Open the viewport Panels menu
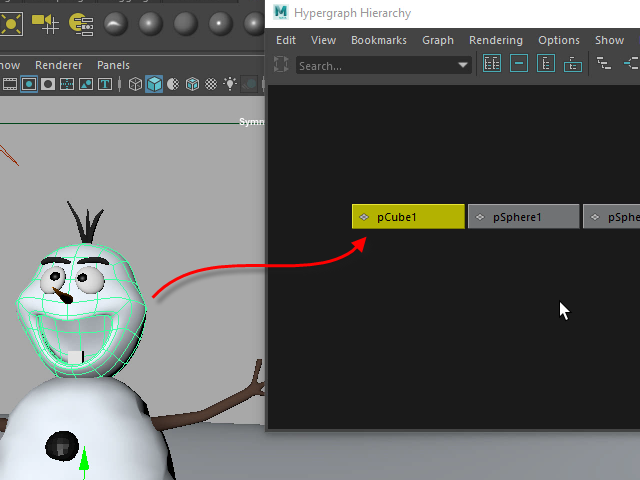 pyautogui.click(x=113, y=65)
